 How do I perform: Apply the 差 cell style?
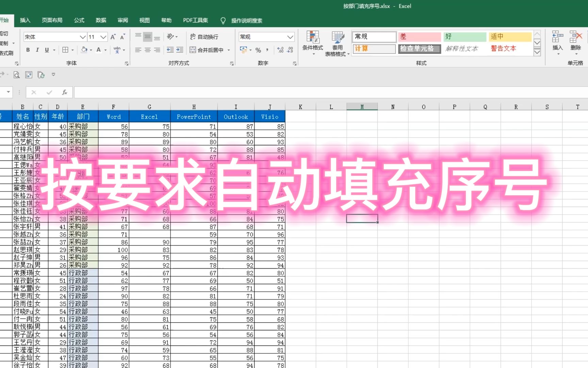[x=420, y=36]
